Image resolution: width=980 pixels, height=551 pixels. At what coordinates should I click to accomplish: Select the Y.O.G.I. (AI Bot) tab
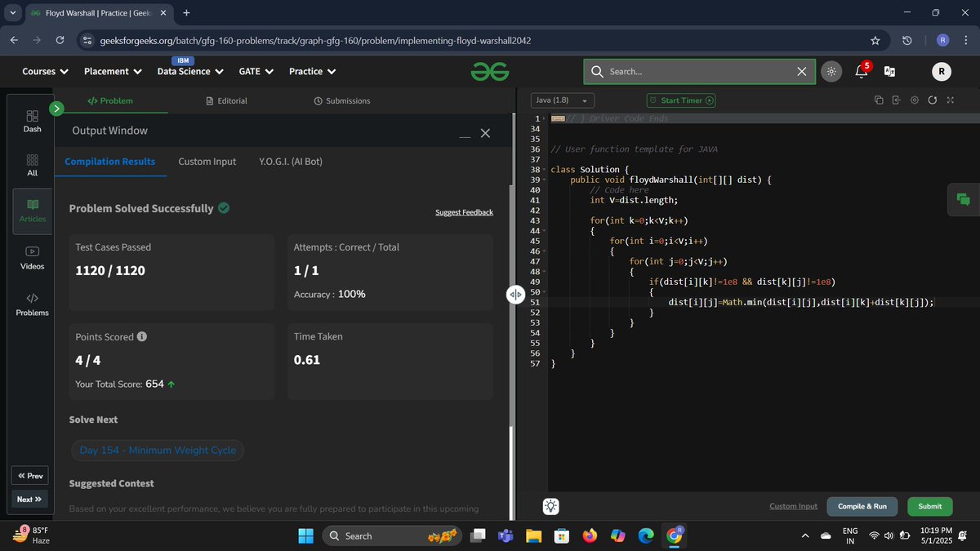291,162
